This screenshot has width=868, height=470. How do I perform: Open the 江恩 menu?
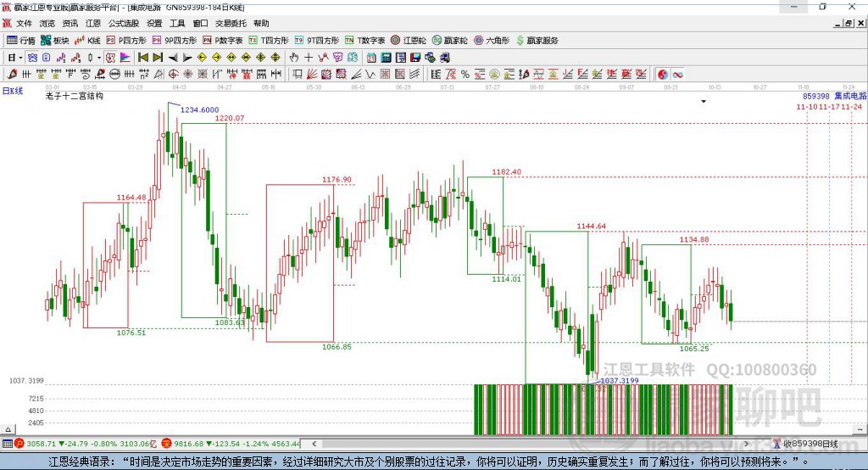click(x=93, y=23)
